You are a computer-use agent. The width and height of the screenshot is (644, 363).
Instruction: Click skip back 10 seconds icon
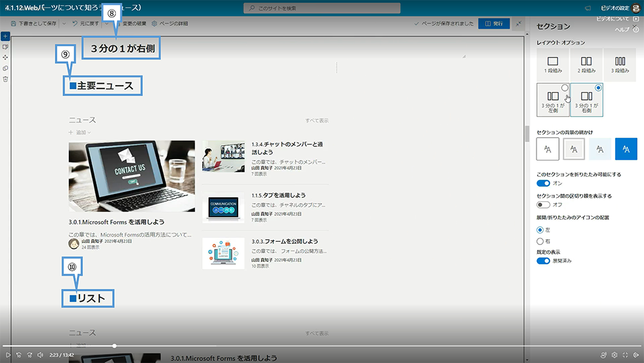[19, 355]
